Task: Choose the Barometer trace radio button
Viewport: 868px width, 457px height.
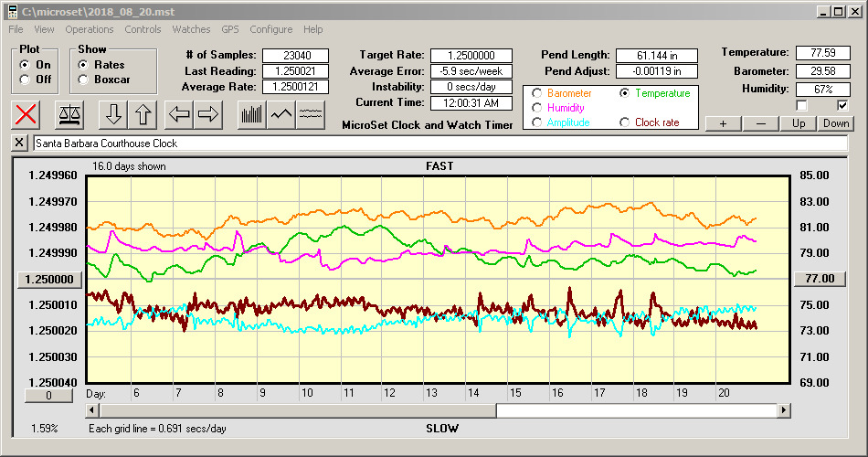Action: [x=536, y=93]
